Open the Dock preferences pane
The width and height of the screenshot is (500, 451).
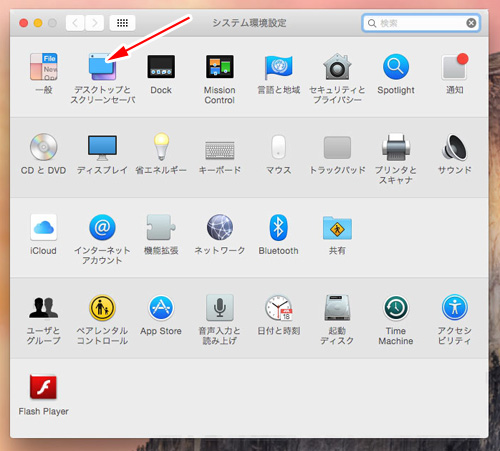point(161,67)
